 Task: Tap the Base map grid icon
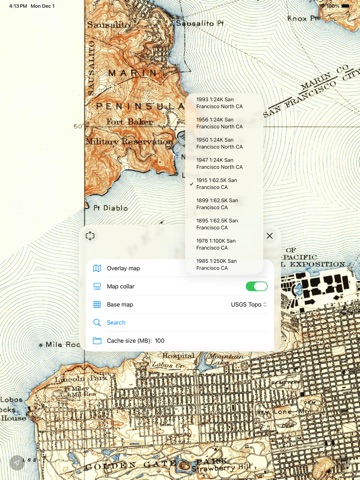[x=97, y=304]
